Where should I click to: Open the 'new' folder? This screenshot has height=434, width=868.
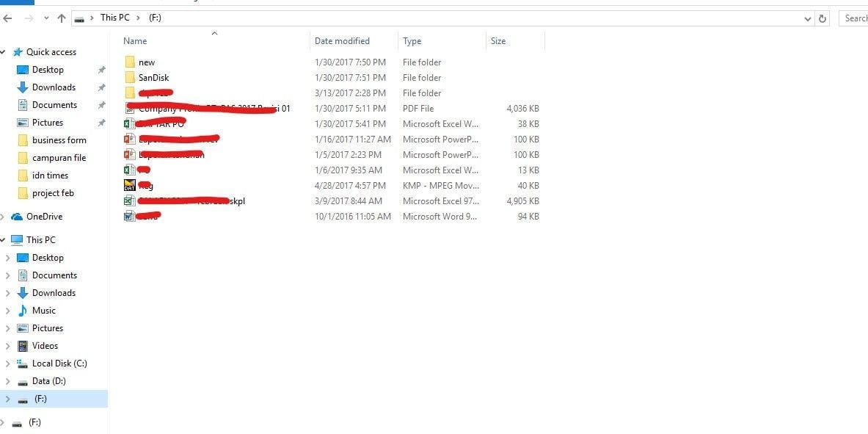[146, 62]
